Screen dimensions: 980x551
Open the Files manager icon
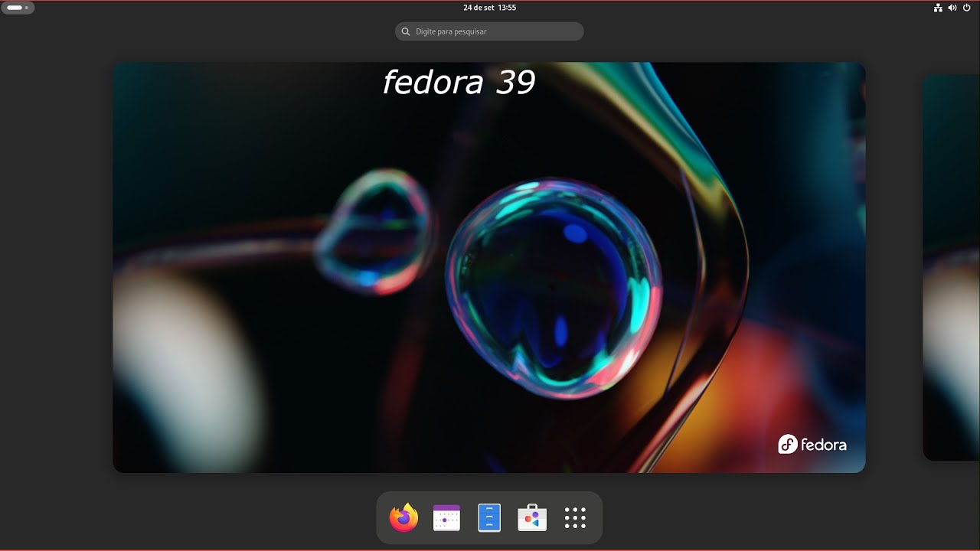[489, 517]
